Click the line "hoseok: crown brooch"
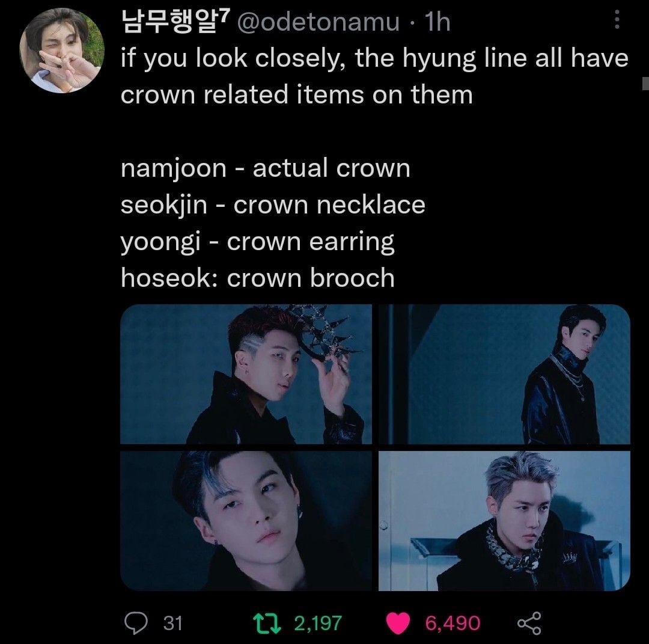This screenshot has height=644, width=649. [257, 278]
